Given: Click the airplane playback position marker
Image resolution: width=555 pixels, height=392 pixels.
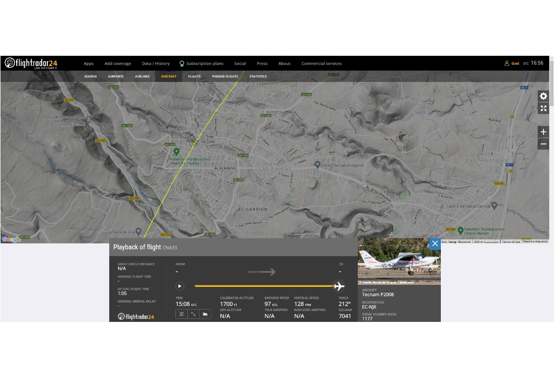Looking at the screenshot, I should 339,286.
